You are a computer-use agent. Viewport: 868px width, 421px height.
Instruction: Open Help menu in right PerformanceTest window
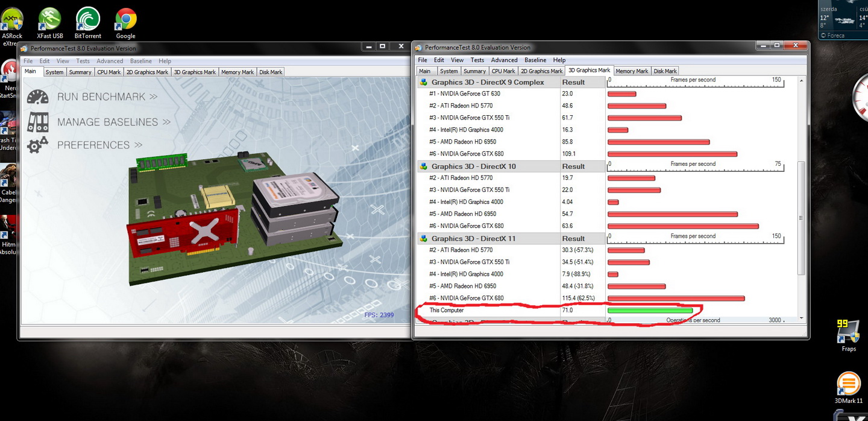(x=559, y=60)
